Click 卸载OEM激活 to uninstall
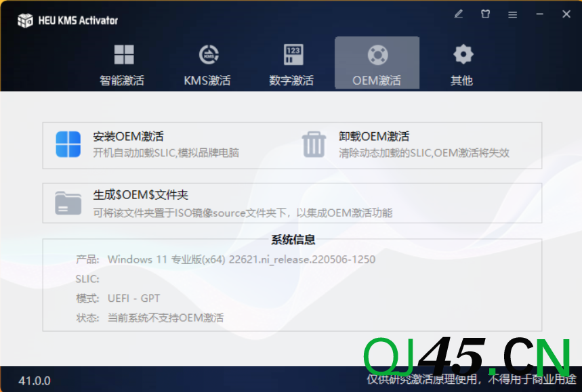582x392 pixels. coord(374,137)
